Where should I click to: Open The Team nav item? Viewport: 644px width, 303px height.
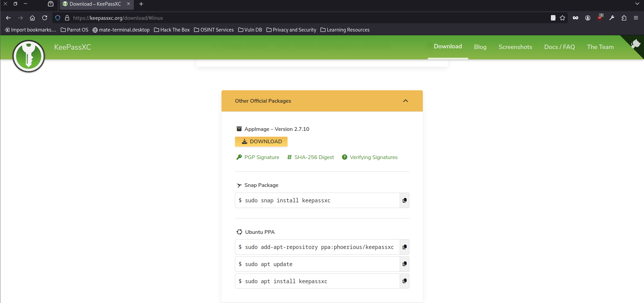(600, 47)
